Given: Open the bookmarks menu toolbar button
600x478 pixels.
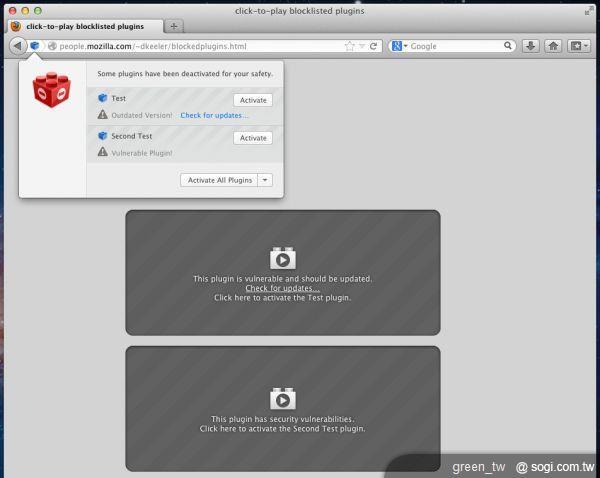Looking at the screenshot, I should pyautogui.click(x=579, y=46).
